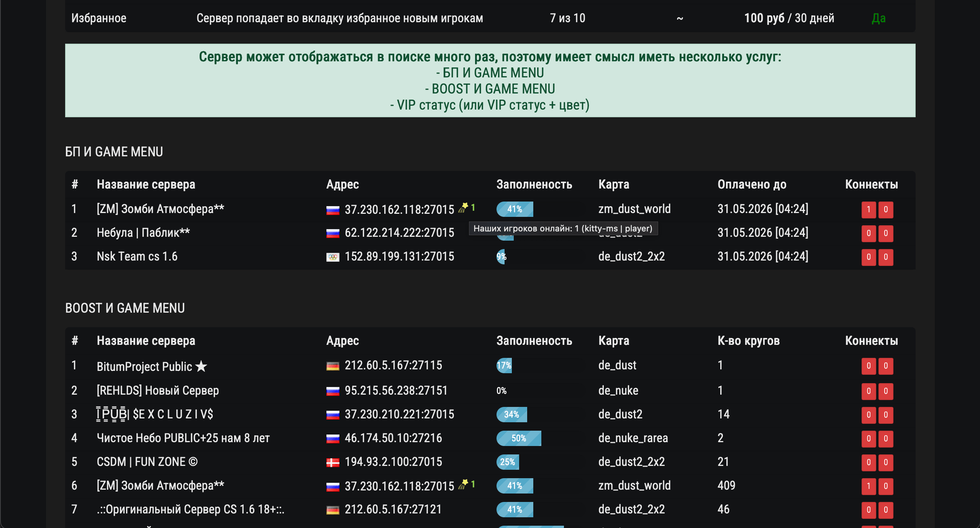Click first red connects badge for BitumProject Public
The image size is (980, 528).
tap(869, 366)
